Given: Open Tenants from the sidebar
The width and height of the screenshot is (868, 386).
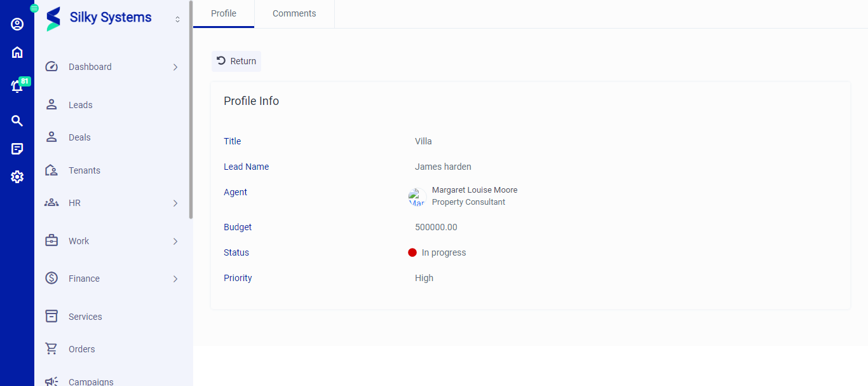Looking at the screenshot, I should (85, 170).
